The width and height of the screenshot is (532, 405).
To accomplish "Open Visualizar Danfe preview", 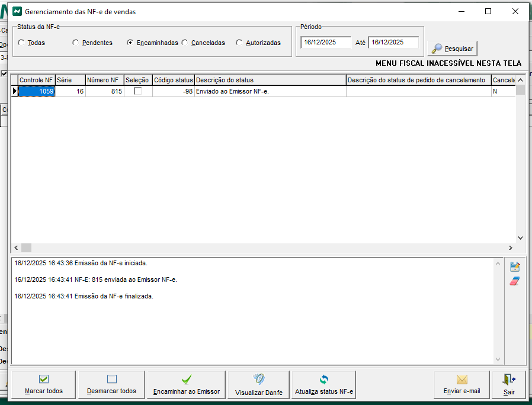I will [258, 384].
